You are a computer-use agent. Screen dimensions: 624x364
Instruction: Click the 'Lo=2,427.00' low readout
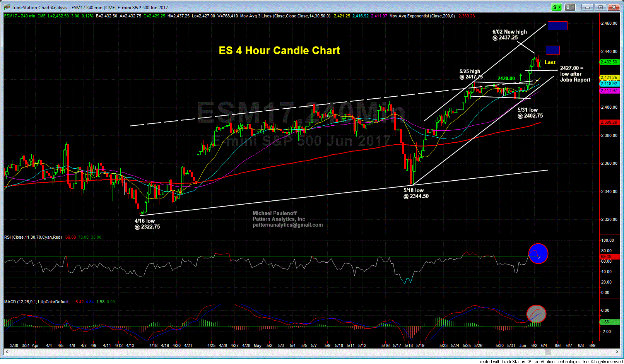point(203,16)
